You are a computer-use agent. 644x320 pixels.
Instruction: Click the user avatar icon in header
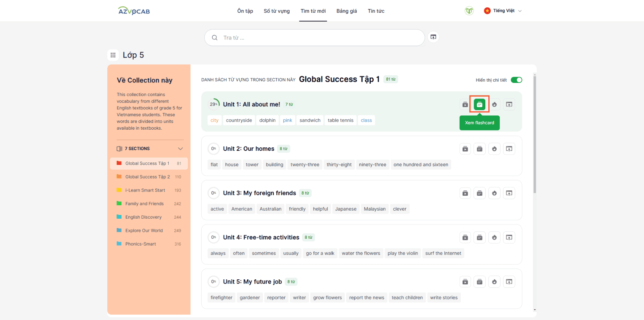pos(469,11)
